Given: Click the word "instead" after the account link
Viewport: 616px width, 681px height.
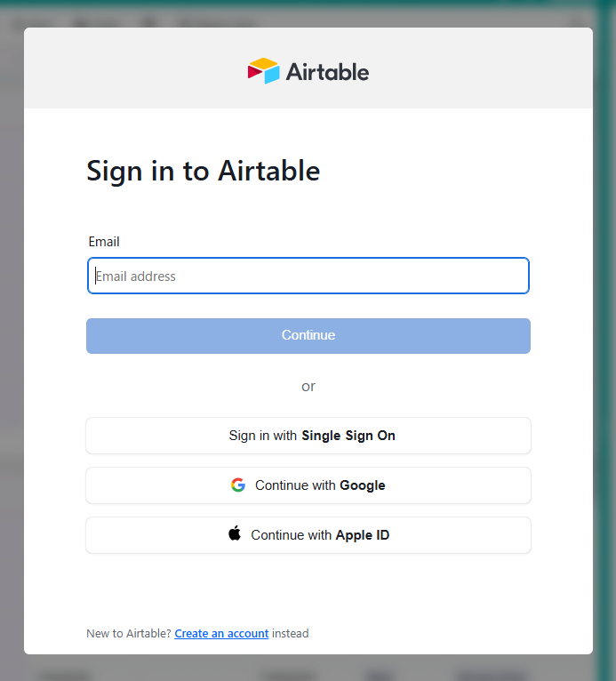Looking at the screenshot, I should point(291,634).
